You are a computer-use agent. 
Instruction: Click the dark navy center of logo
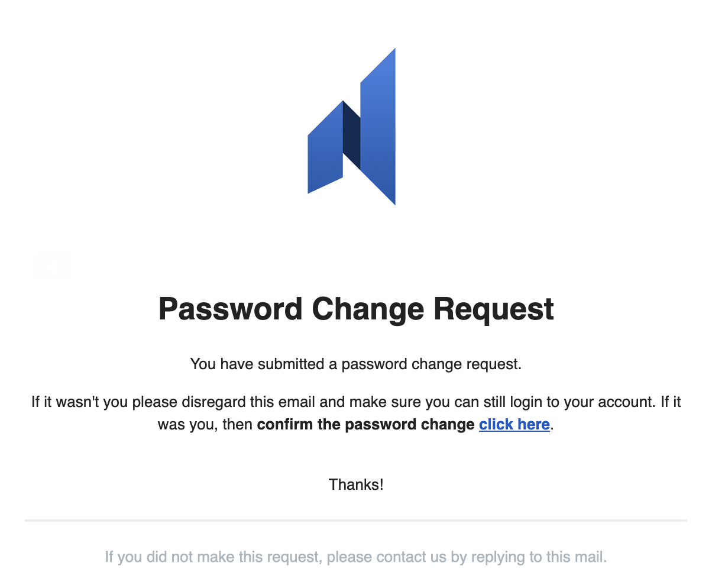pyautogui.click(x=351, y=136)
